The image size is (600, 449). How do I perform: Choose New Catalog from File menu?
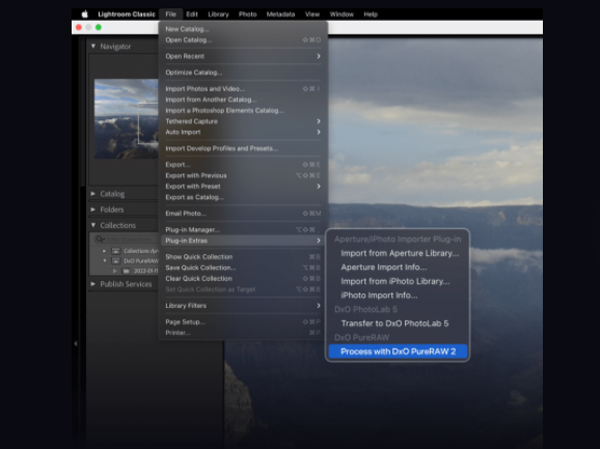[x=243, y=29]
